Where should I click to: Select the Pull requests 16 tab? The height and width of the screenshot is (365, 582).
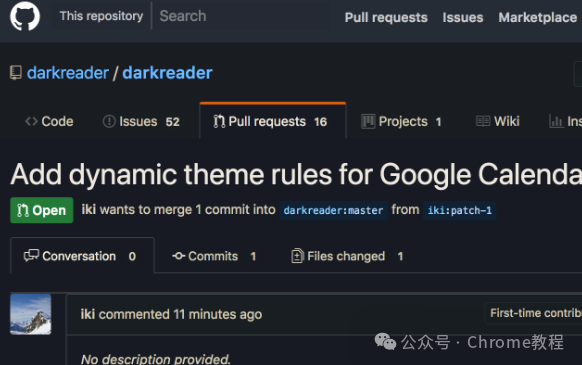click(x=273, y=121)
